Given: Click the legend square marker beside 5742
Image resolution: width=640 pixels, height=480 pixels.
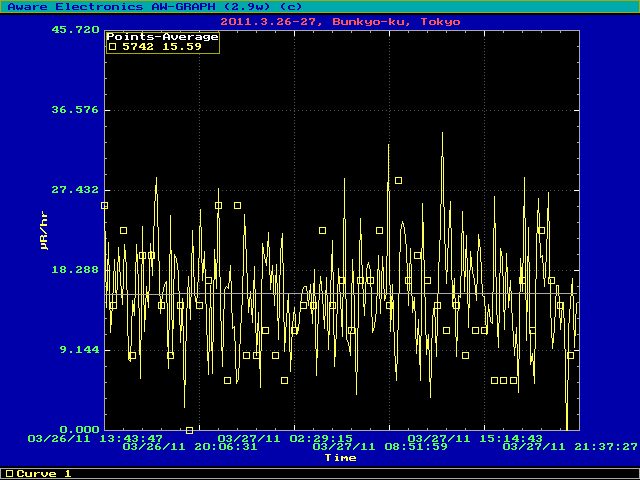Looking at the screenshot, I should click(113, 46).
